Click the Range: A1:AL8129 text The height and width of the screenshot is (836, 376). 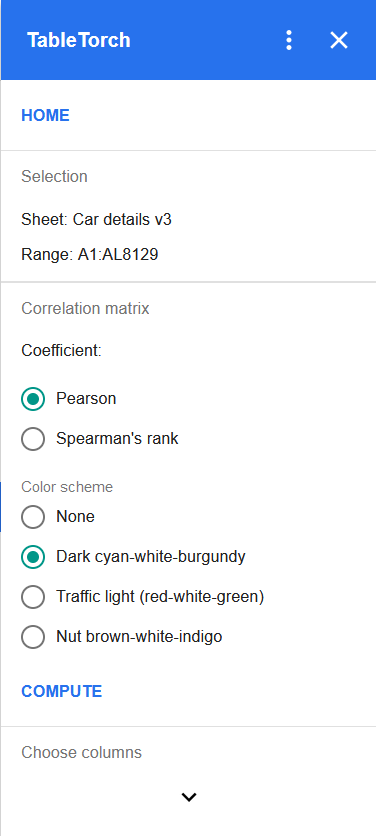[90, 254]
